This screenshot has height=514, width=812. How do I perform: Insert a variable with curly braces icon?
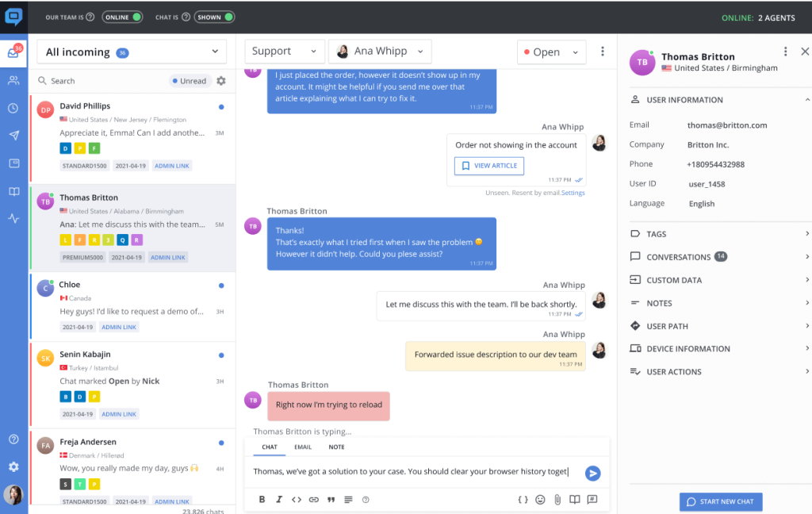pyautogui.click(x=523, y=500)
